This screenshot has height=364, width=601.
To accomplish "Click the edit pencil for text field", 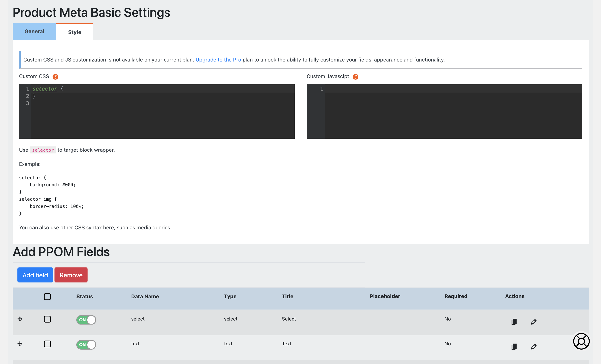I will (x=533, y=346).
